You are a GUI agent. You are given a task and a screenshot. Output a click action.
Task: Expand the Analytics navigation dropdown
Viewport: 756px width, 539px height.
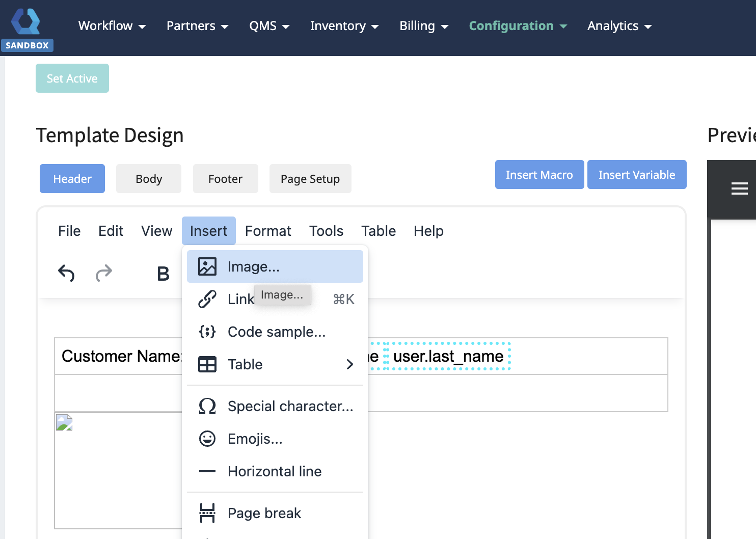tap(619, 26)
